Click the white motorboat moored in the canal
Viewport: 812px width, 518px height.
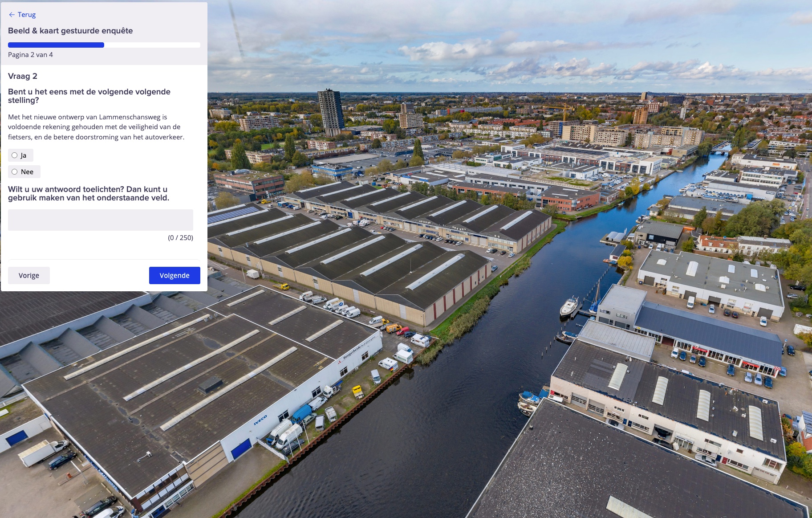(568, 306)
